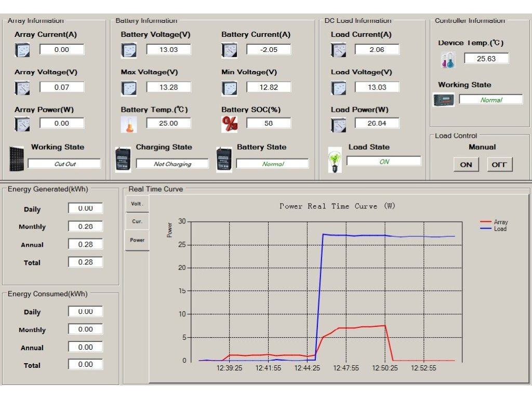This screenshot has width=532, height=399.
Task: Click the solar panel Working State icon
Action: pyautogui.click(x=17, y=158)
